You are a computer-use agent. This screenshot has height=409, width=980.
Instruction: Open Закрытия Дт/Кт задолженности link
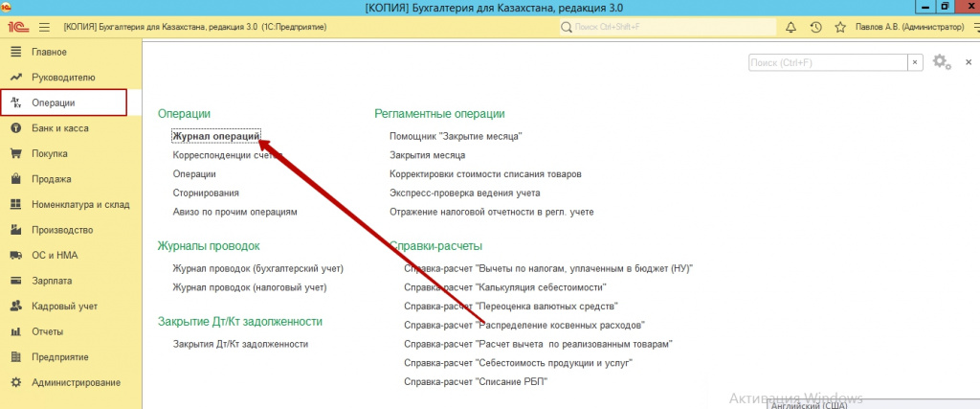[x=240, y=344]
